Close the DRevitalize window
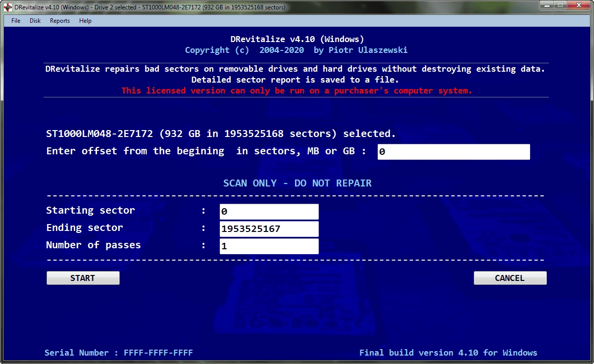594x364 pixels. [578, 6]
